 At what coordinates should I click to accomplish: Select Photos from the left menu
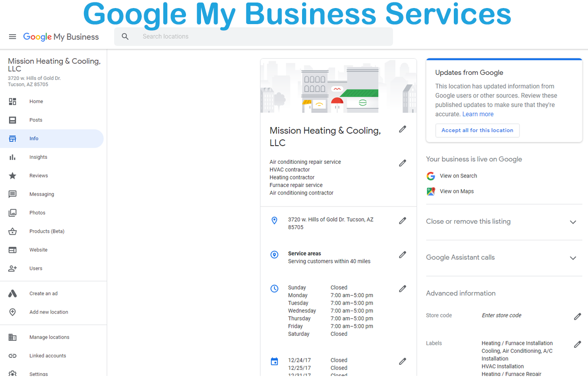[37, 213]
